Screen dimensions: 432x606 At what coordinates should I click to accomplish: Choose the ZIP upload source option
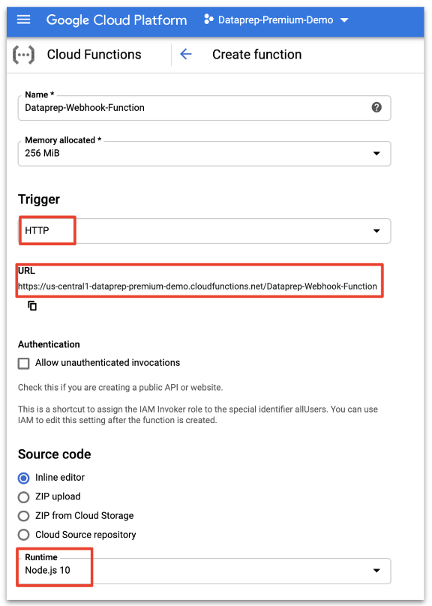24,497
